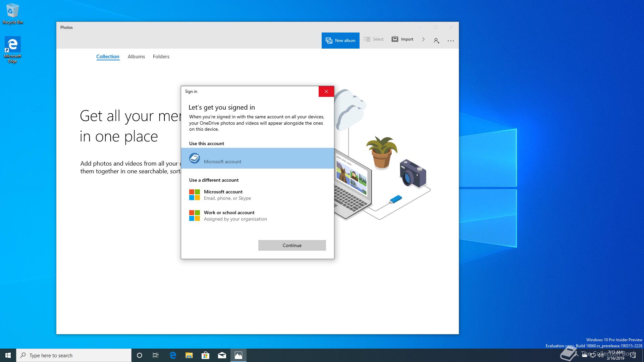Image resolution: width=644 pixels, height=362 pixels.
Task: Click the blue account avatar icon
Action: pos(195,158)
